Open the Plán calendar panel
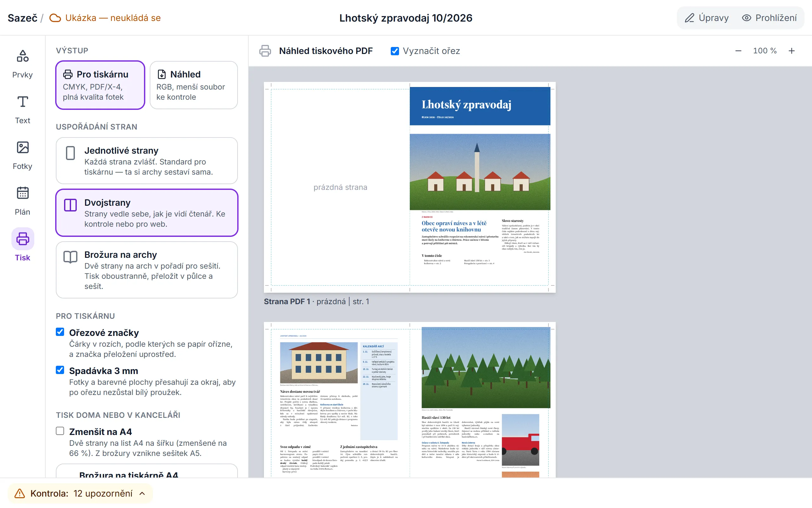 (x=23, y=201)
